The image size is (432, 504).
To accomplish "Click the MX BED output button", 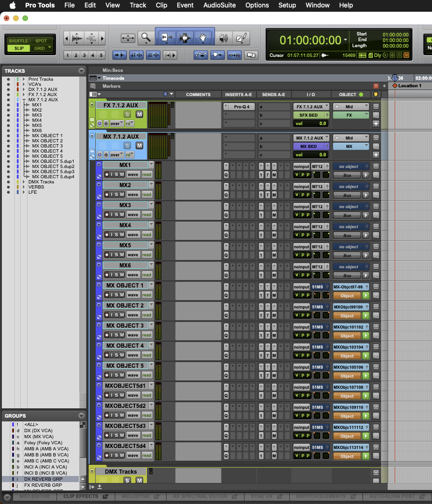I will (309, 146).
